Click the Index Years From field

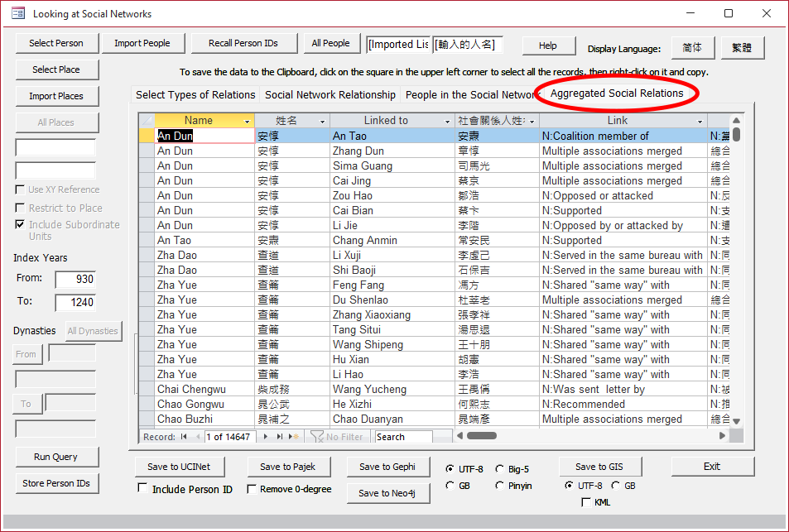click(75, 280)
